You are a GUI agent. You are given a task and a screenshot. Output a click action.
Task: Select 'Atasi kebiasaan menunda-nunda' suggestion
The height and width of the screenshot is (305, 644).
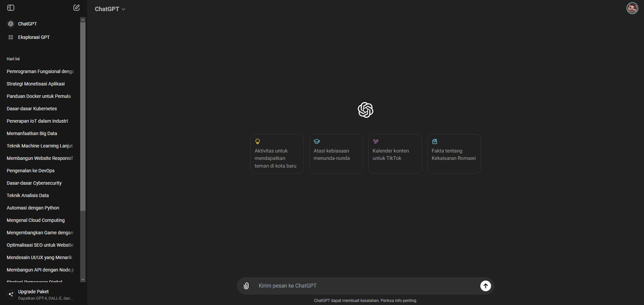coord(336,154)
